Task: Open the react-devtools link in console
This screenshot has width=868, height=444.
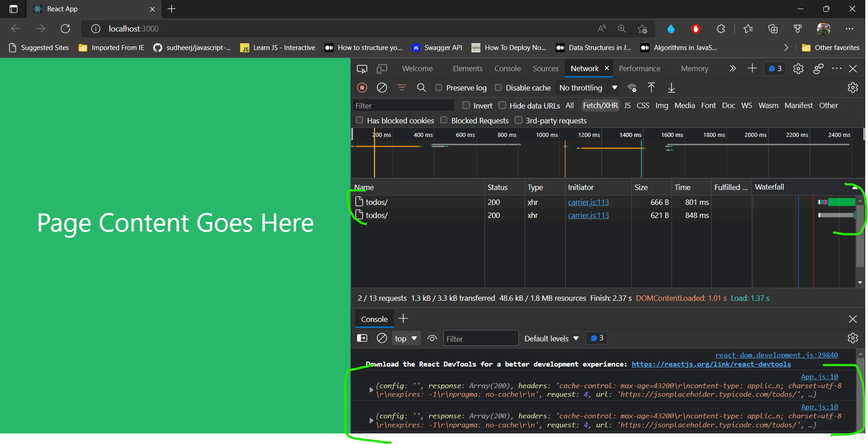Action: coord(711,364)
